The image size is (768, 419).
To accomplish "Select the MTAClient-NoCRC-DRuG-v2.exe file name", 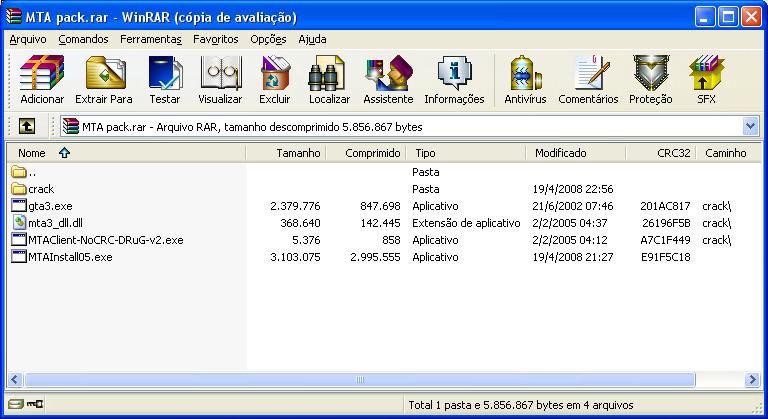I will 106,240.
